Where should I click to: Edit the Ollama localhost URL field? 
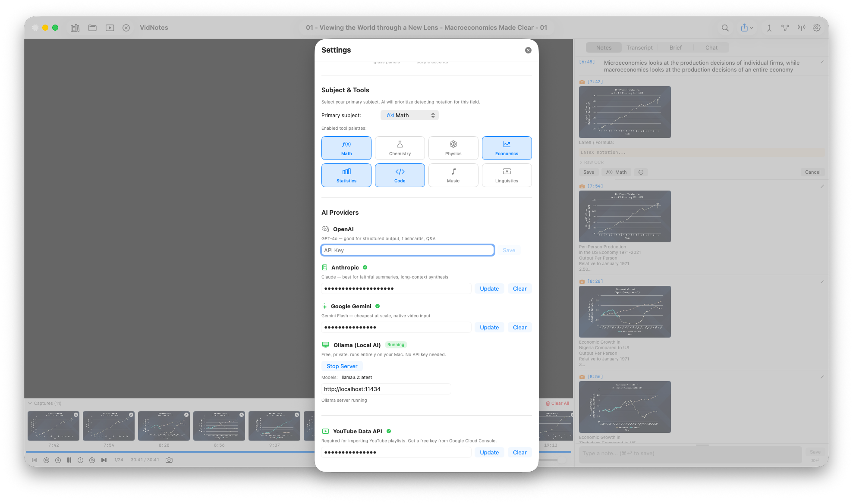pyautogui.click(x=386, y=389)
